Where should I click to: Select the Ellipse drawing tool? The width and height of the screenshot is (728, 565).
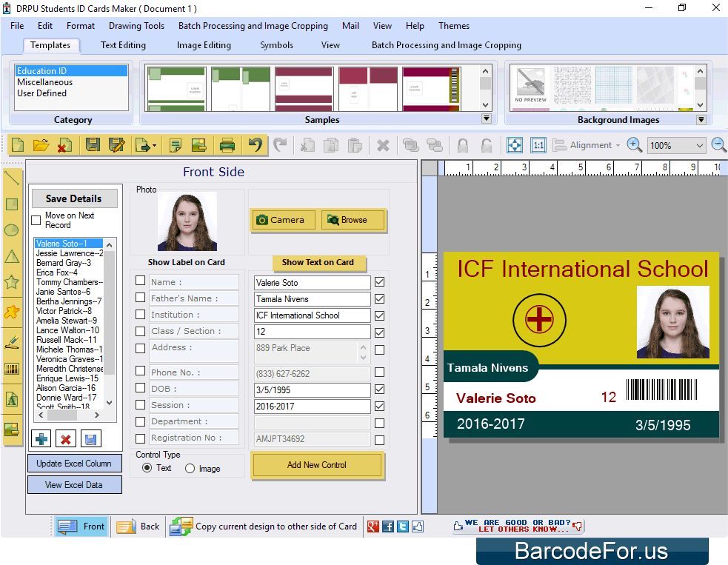[x=12, y=230]
